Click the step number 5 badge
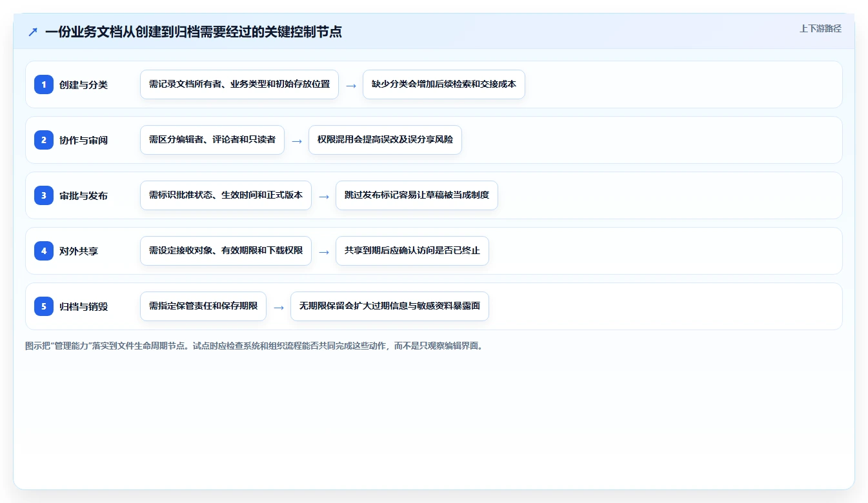This screenshot has height=503, width=868. (44, 306)
